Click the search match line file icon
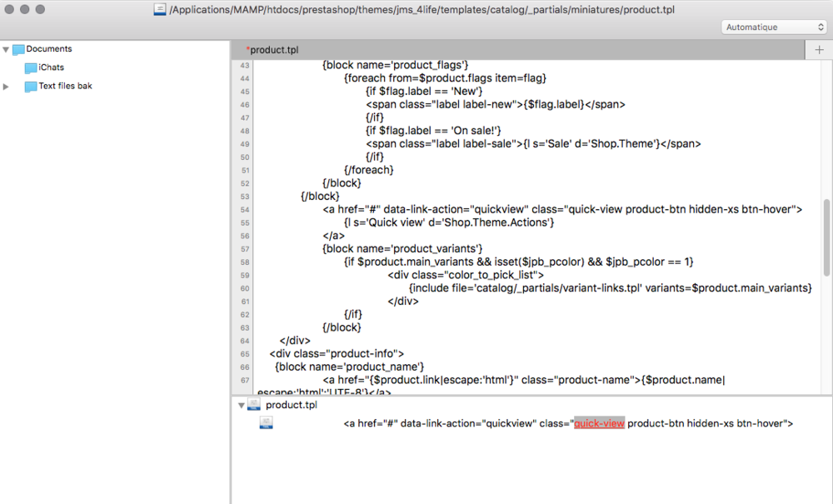 [x=267, y=423]
